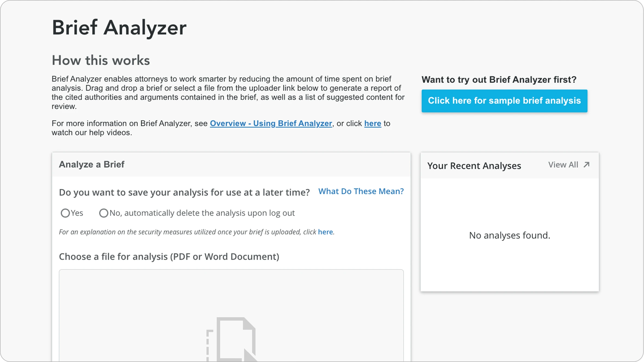Click Your Recent Analyses heading

474,166
